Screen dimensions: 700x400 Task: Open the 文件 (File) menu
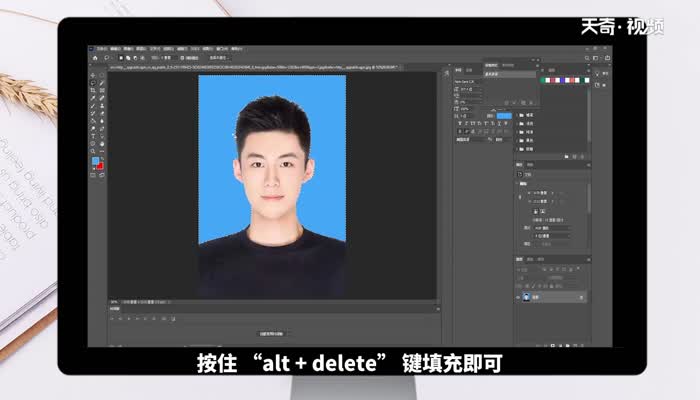[102, 48]
